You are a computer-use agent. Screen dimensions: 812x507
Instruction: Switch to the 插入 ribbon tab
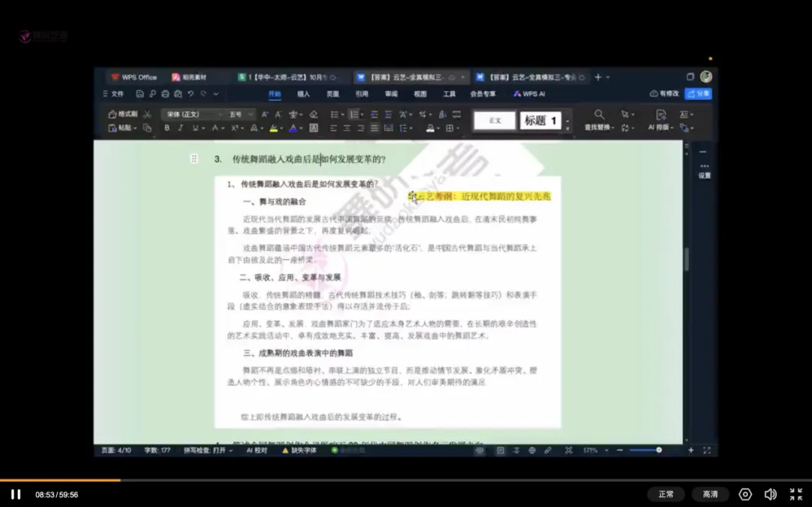coord(304,94)
